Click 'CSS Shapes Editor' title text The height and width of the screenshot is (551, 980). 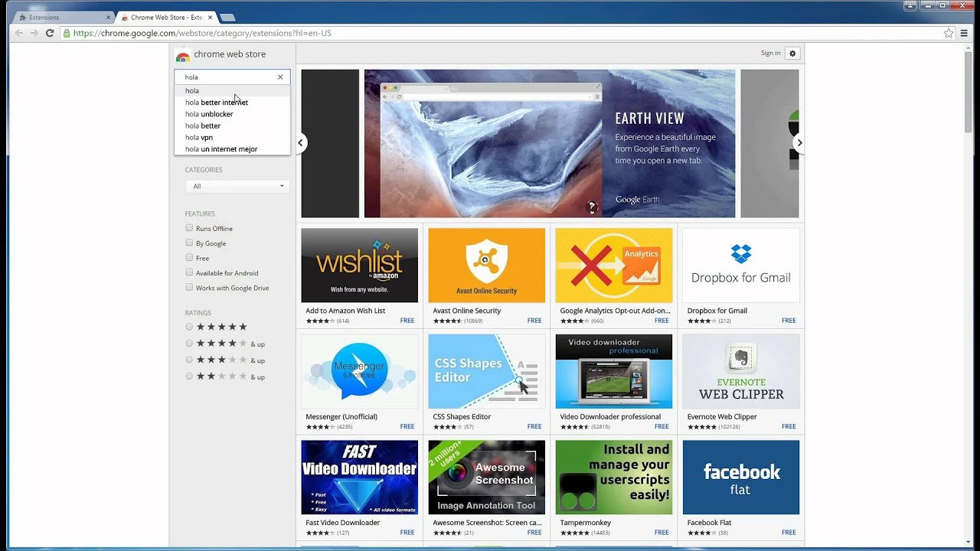pos(462,417)
